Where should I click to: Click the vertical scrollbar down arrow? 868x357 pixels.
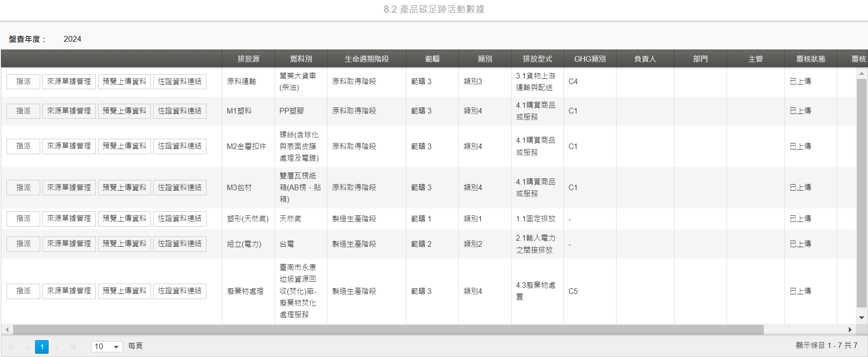tap(862, 318)
